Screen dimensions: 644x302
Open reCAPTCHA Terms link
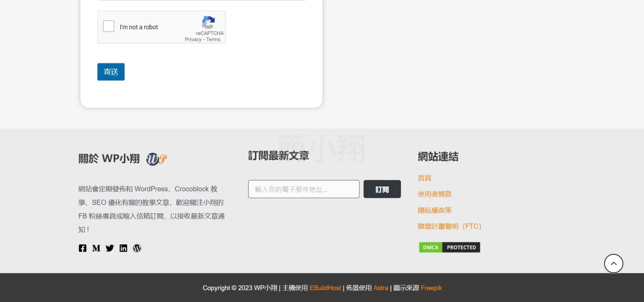point(213,39)
